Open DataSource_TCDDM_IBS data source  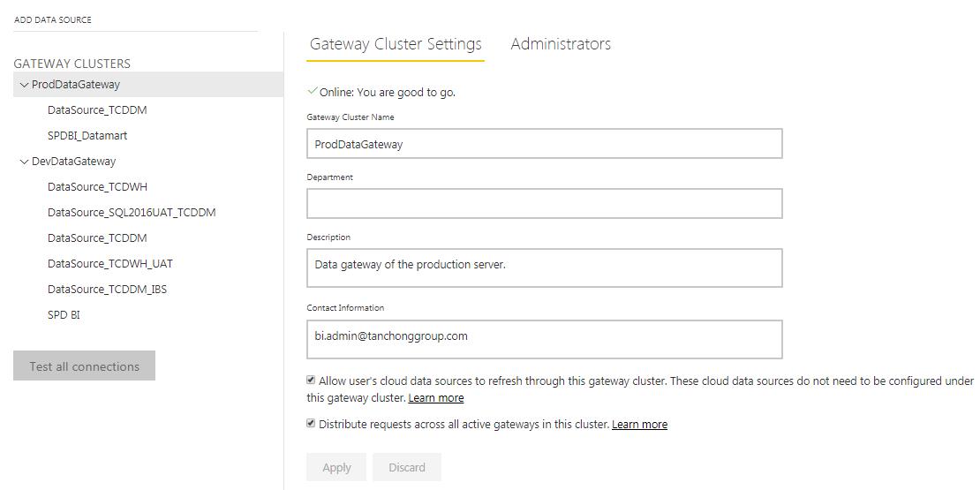coord(107,290)
